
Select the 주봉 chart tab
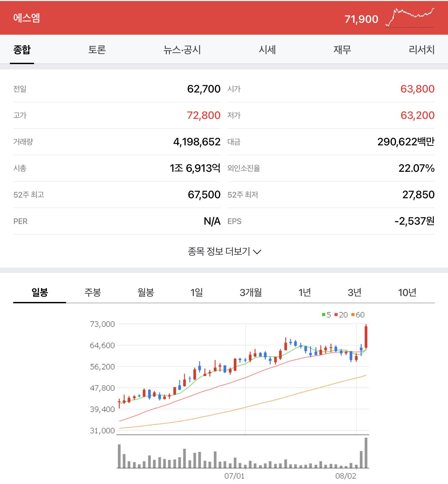tap(93, 292)
